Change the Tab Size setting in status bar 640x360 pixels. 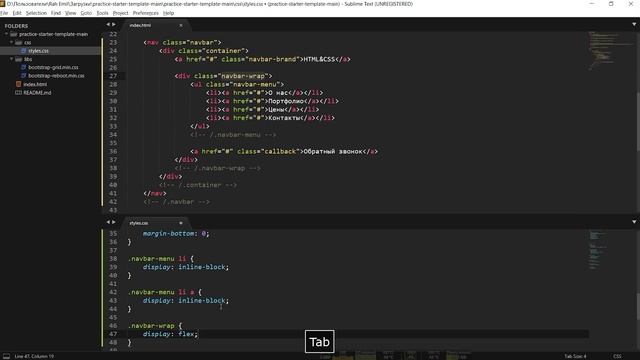[x=575, y=356]
